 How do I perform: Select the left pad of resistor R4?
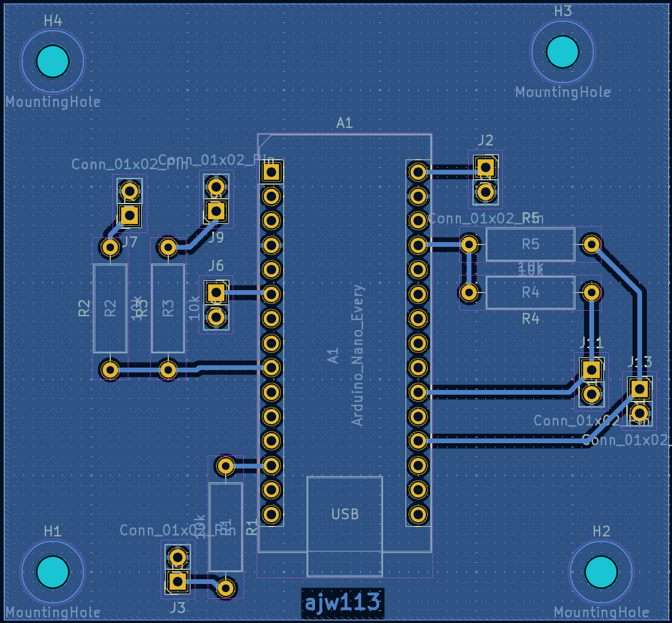pyautogui.click(x=469, y=292)
